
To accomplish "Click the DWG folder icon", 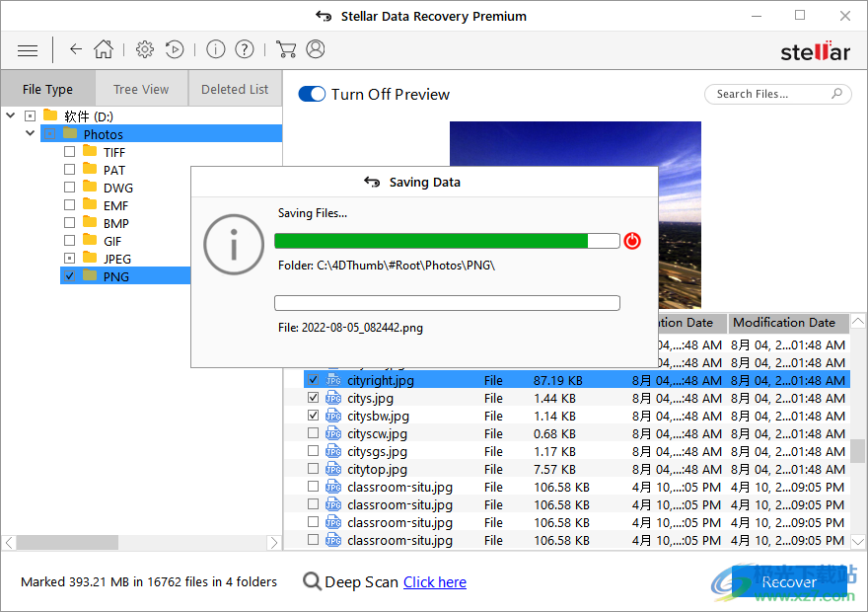I will pos(90,187).
